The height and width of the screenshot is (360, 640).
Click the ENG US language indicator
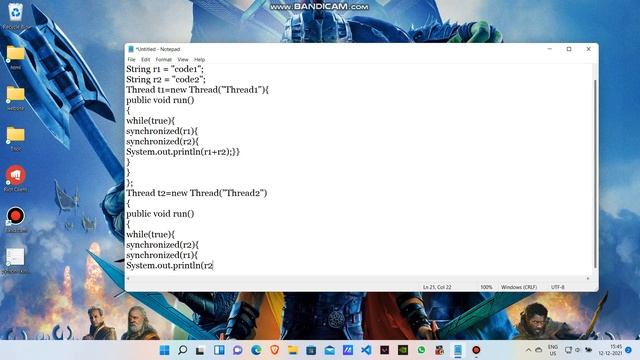pos(553,350)
